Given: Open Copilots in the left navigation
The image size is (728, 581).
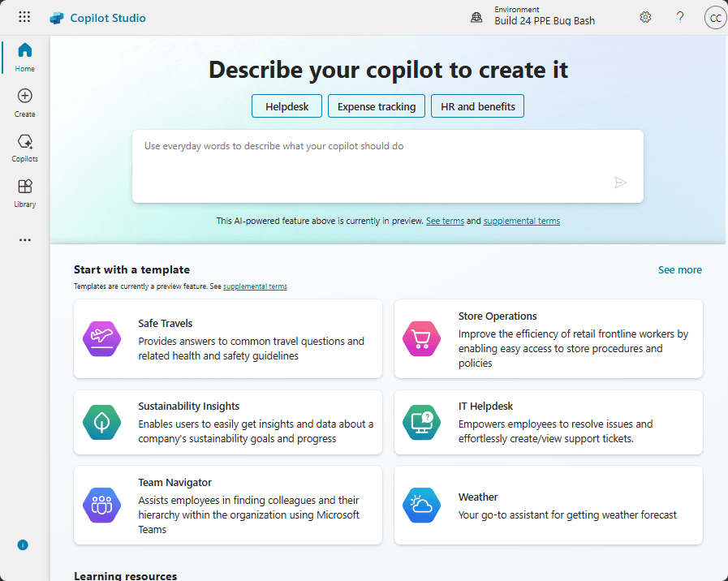Looking at the screenshot, I should click(x=25, y=148).
